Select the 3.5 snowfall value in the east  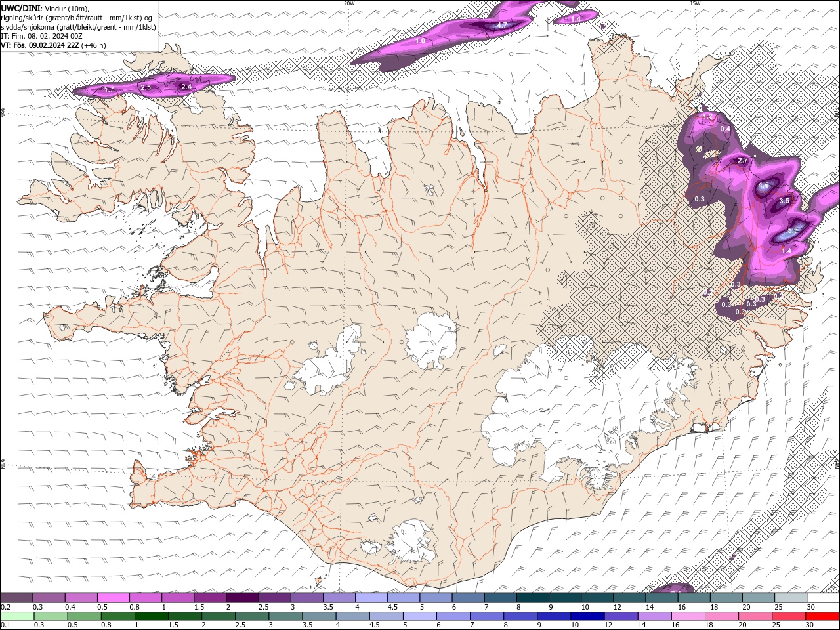pyautogui.click(x=784, y=201)
